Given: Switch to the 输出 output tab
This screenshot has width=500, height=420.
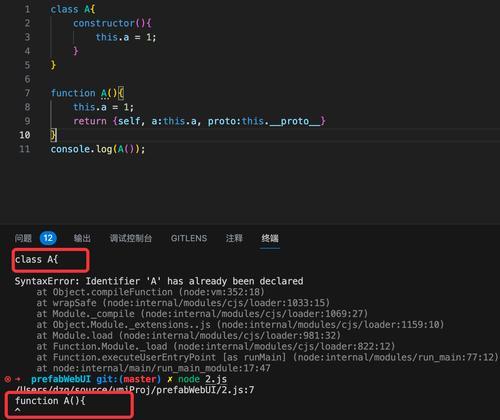Looking at the screenshot, I should point(82,238).
